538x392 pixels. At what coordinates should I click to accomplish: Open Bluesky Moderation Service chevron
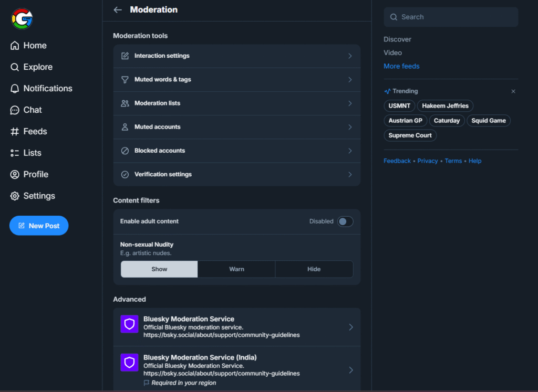(x=350, y=327)
